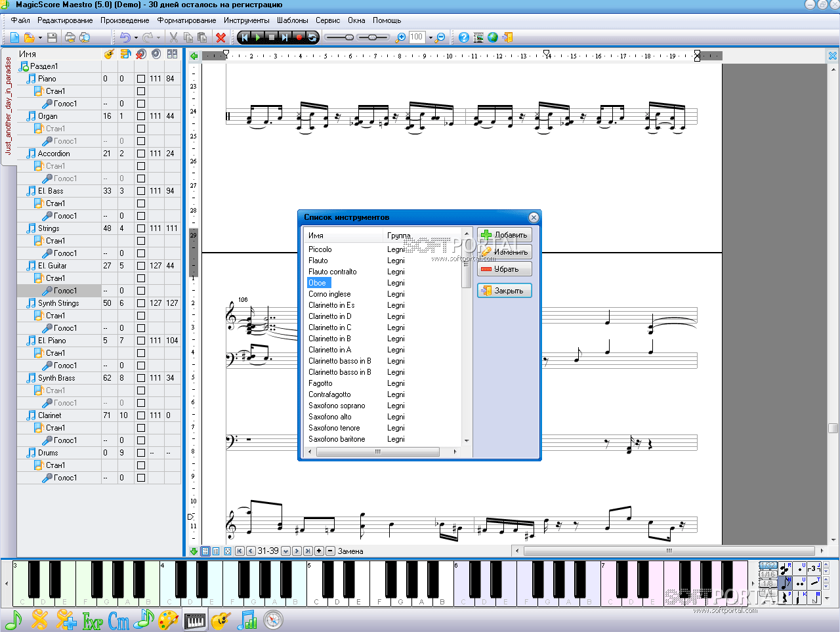Toggle the checkbox in the Clarinet row
Image resolution: width=840 pixels, height=632 pixels.
pos(141,415)
